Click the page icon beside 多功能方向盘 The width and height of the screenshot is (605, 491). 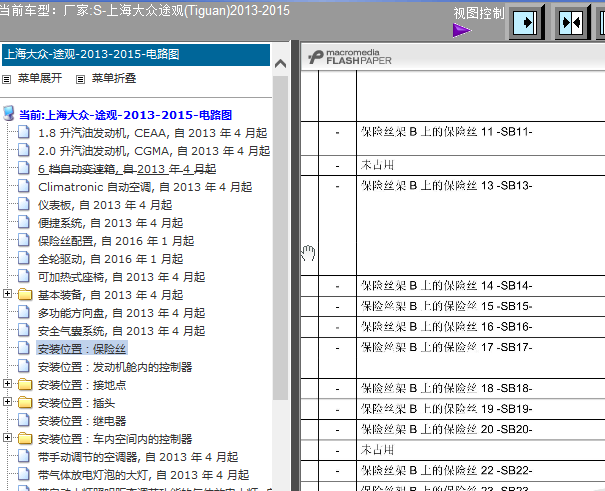click(x=24, y=312)
